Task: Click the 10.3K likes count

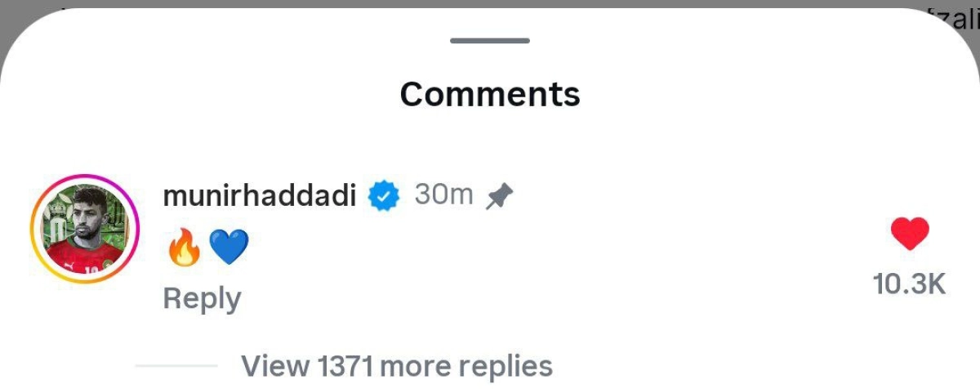Action: tap(909, 284)
